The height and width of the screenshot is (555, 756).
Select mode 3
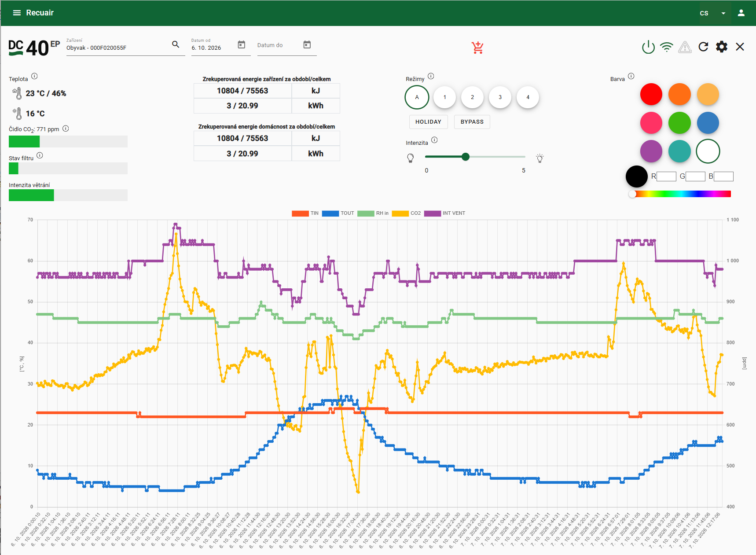click(500, 97)
